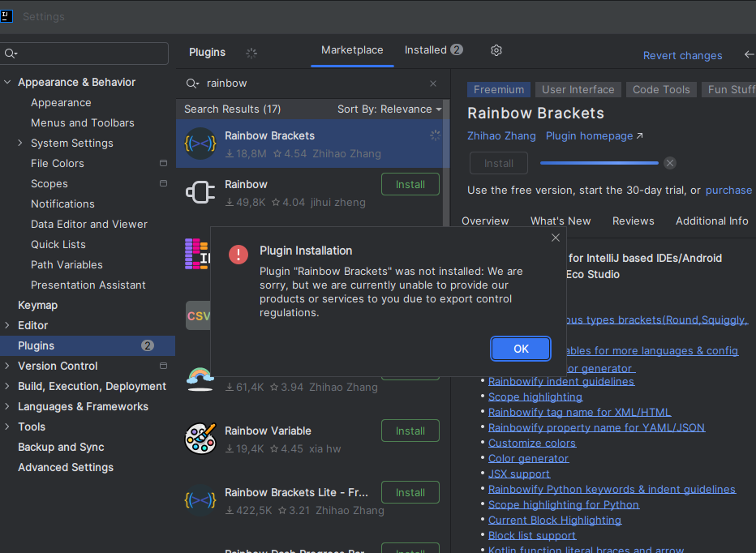
Task: Collapse the Appearance & Behavior section
Action: click(x=7, y=83)
